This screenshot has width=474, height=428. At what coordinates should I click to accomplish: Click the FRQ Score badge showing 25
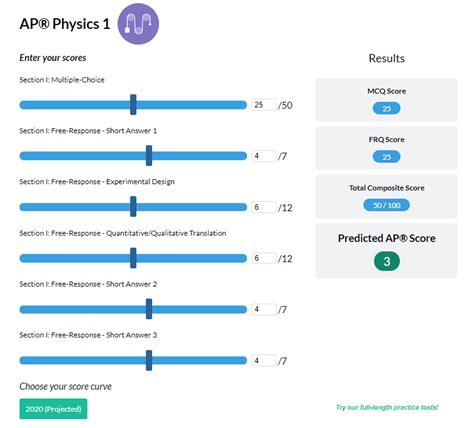(386, 157)
